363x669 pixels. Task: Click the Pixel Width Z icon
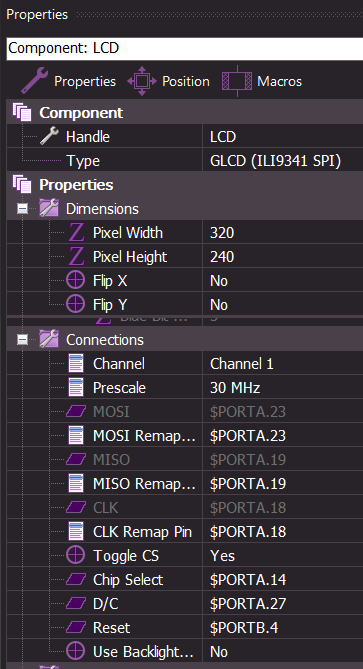coord(76,233)
